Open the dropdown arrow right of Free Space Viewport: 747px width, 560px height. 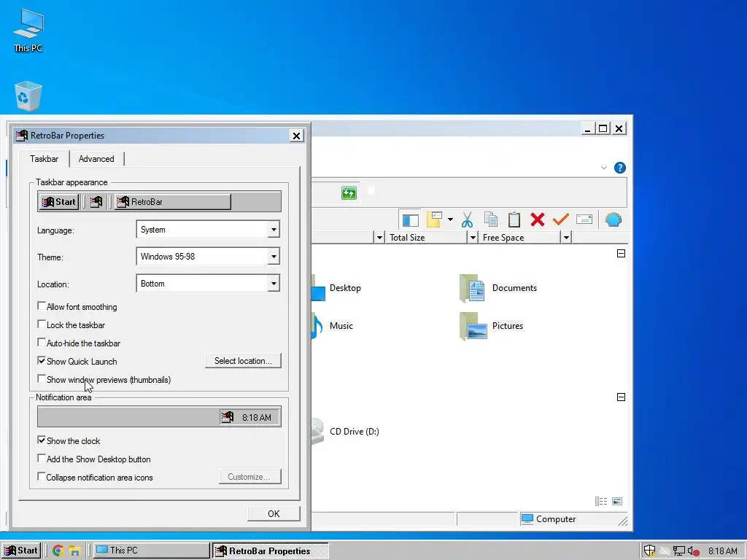coord(566,237)
